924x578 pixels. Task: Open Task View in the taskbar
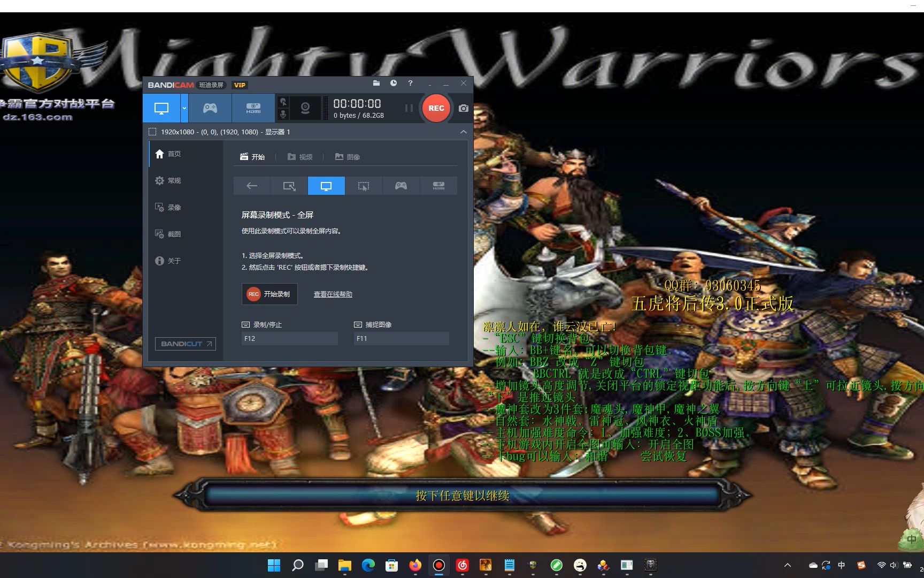click(321, 565)
